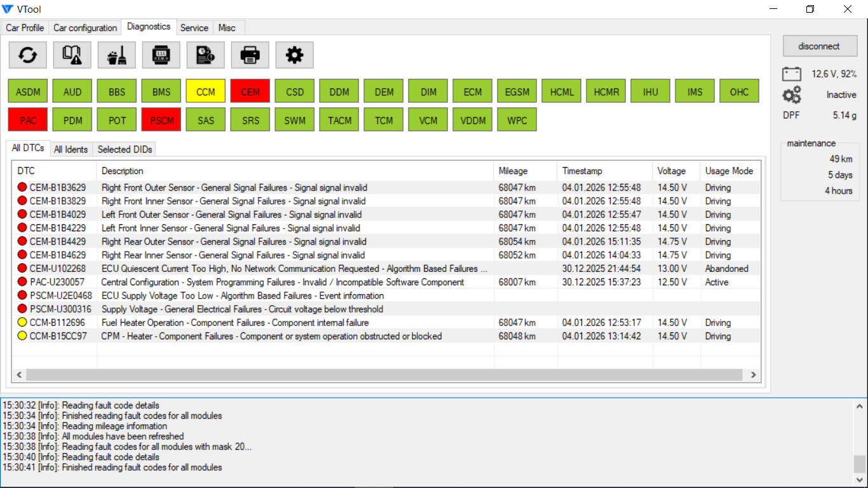Open settings via the gear icon
Image resolution: width=868 pixels, height=488 pixels.
click(295, 56)
